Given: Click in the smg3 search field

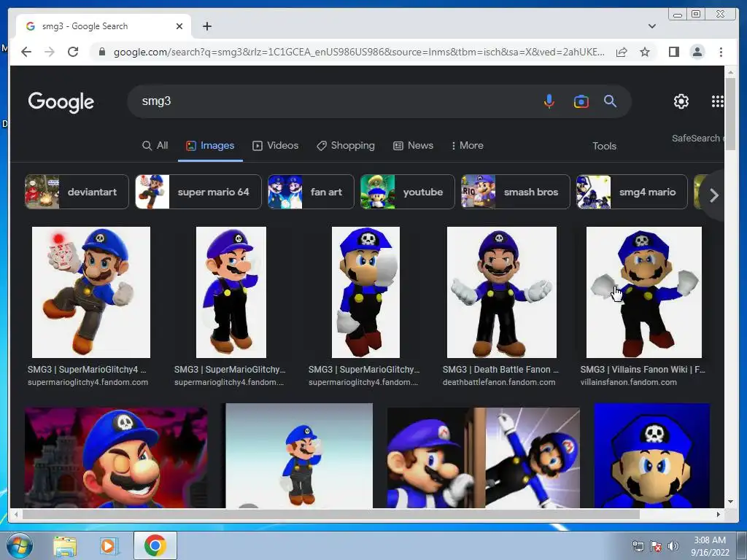Looking at the screenshot, I should (x=333, y=101).
